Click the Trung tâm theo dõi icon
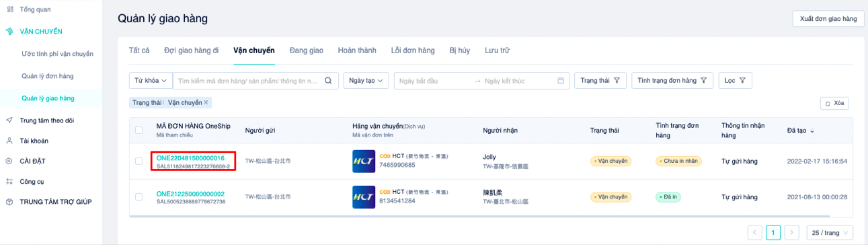 click(x=9, y=120)
